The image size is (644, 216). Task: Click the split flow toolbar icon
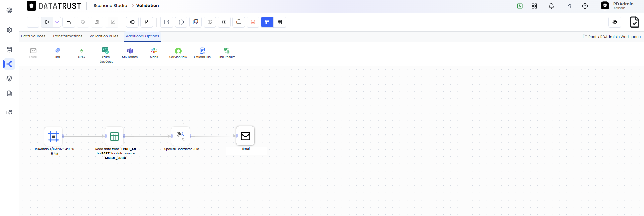coord(210,22)
